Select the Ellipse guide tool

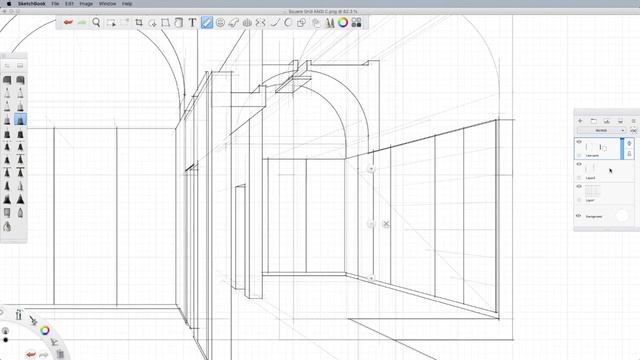[220, 22]
